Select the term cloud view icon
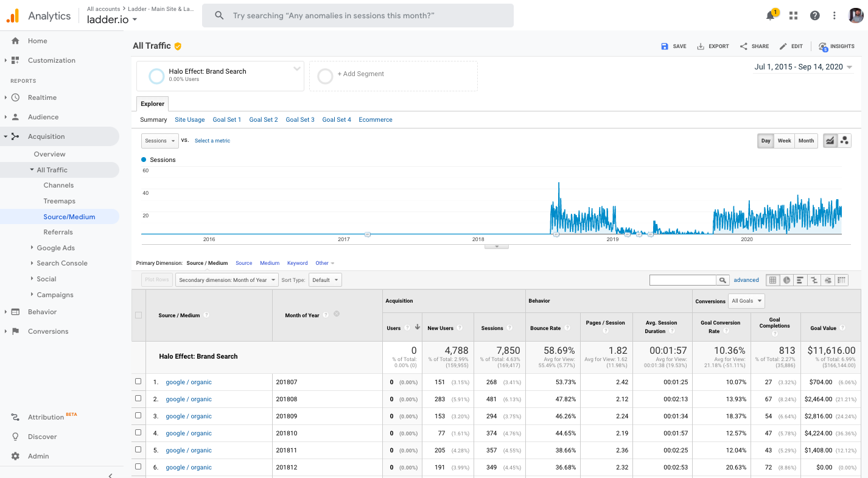 point(828,280)
